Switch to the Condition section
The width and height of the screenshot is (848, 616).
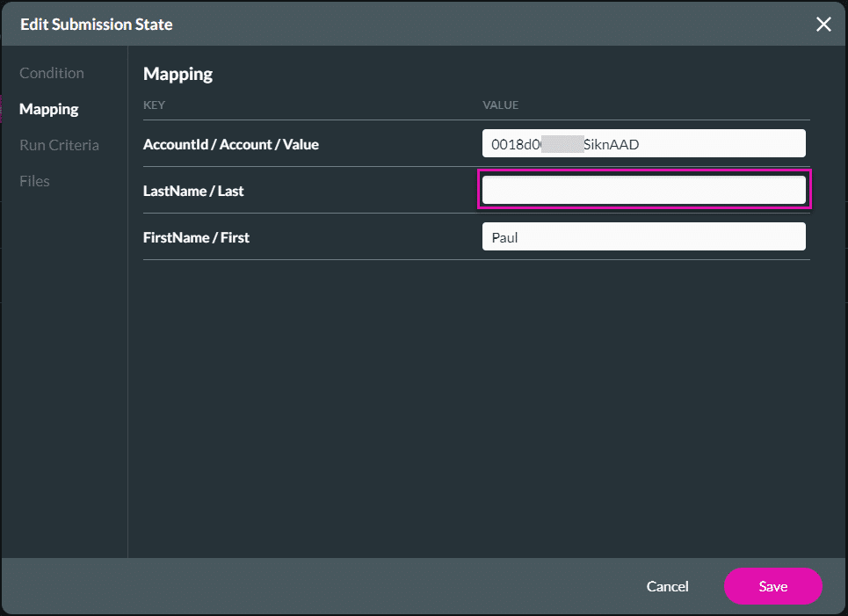tap(52, 72)
